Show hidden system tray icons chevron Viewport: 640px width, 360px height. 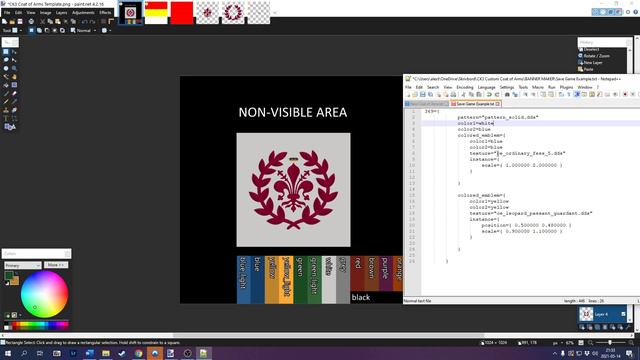554,353
